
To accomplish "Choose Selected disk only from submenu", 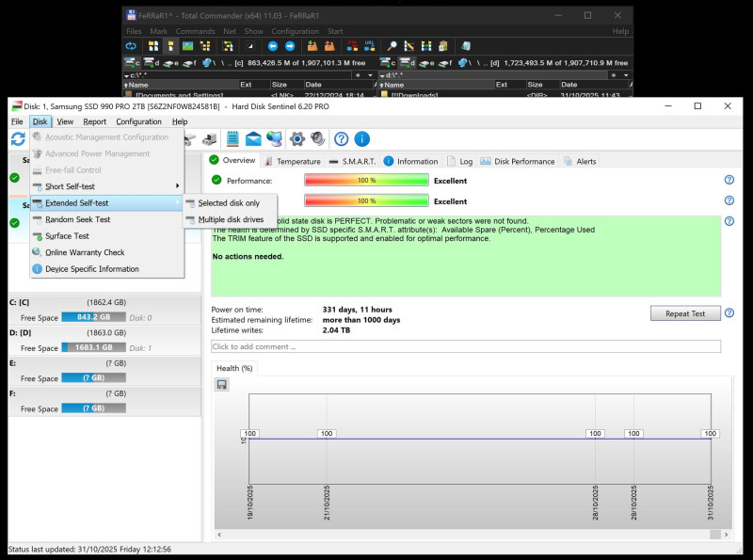I will [229, 203].
